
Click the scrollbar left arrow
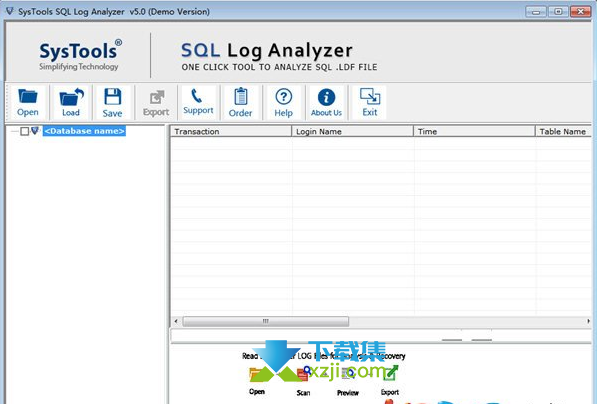[x=176, y=321]
